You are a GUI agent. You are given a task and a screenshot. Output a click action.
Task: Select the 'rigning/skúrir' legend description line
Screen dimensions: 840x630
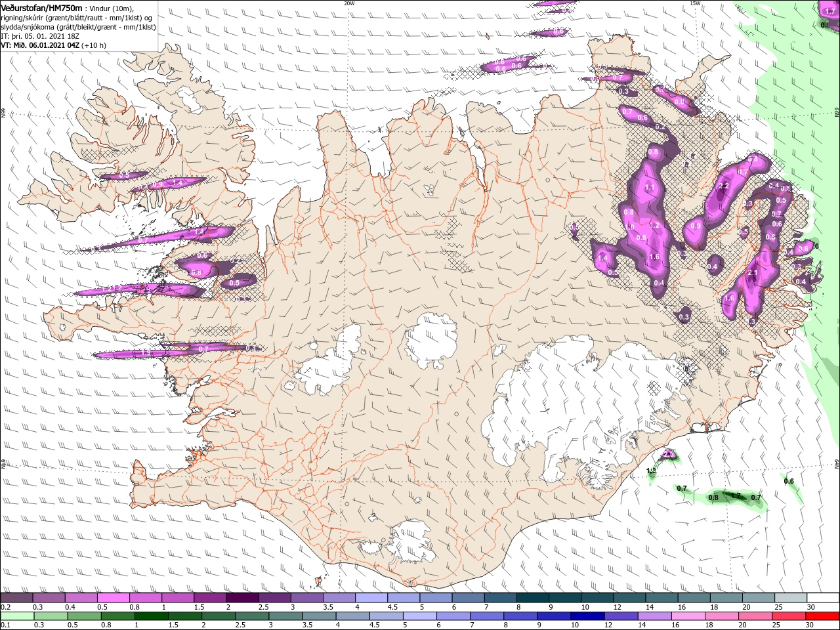77,18
